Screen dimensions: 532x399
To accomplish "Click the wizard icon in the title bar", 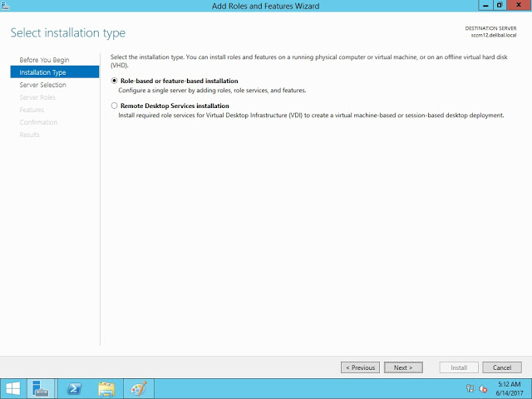I will pos(6,6).
